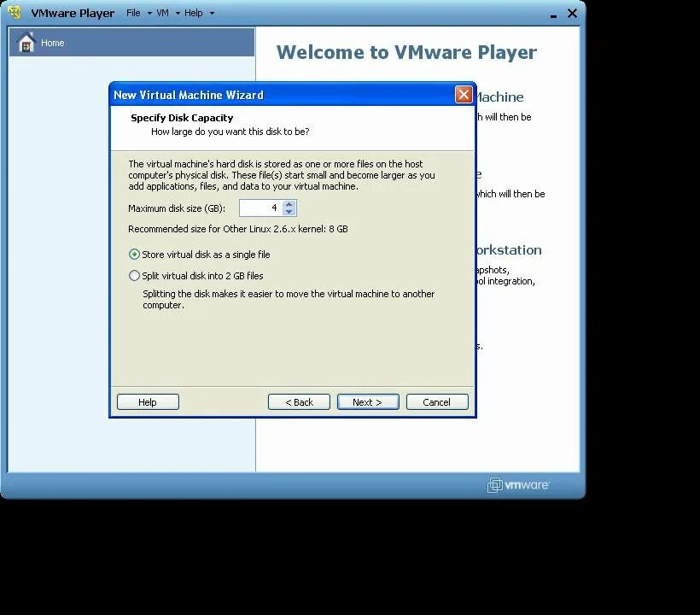The height and width of the screenshot is (615, 700).
Task: Select the Home tab in the sidebar
Action: coord(131,43)
